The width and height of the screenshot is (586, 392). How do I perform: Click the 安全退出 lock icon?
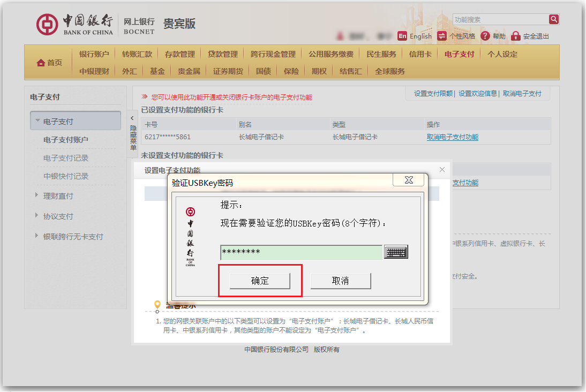(x=516, y=36)
